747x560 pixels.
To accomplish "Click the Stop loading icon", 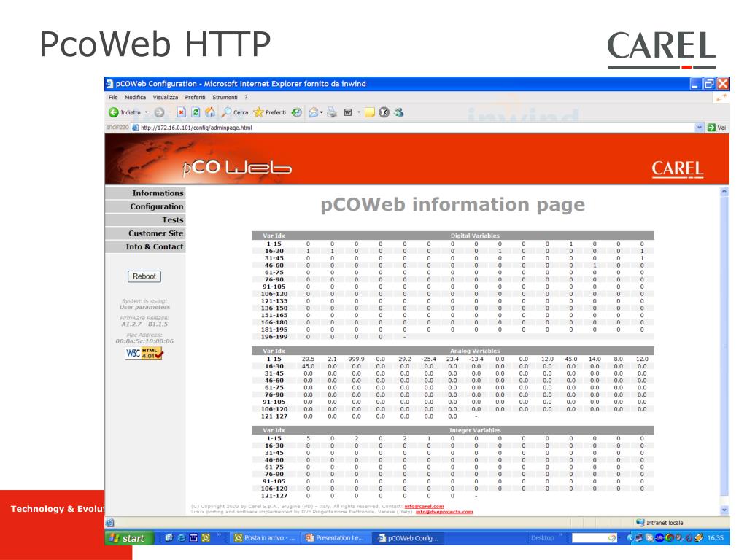I will click(181, 112).
